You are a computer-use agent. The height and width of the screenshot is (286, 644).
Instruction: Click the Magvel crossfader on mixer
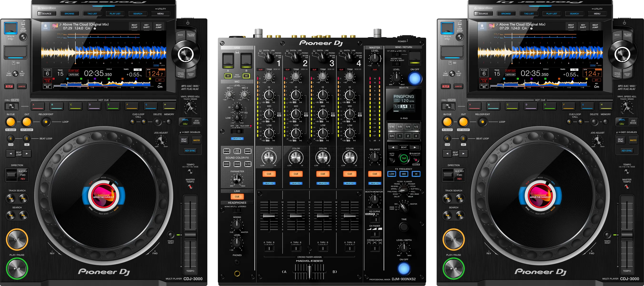[309, 272]
